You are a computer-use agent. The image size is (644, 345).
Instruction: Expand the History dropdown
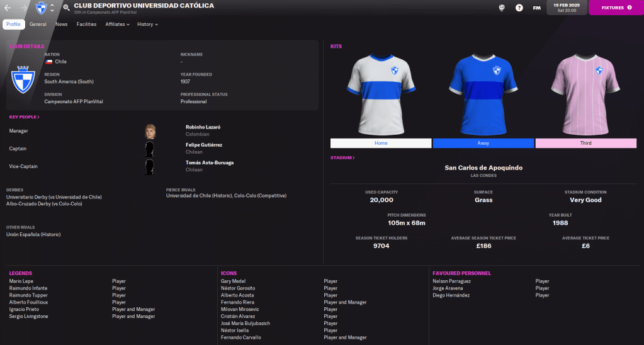coord(147,25)
